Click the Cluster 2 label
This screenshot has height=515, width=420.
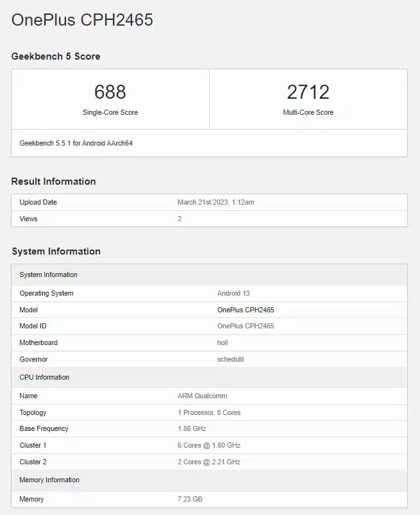click(33, 462)
